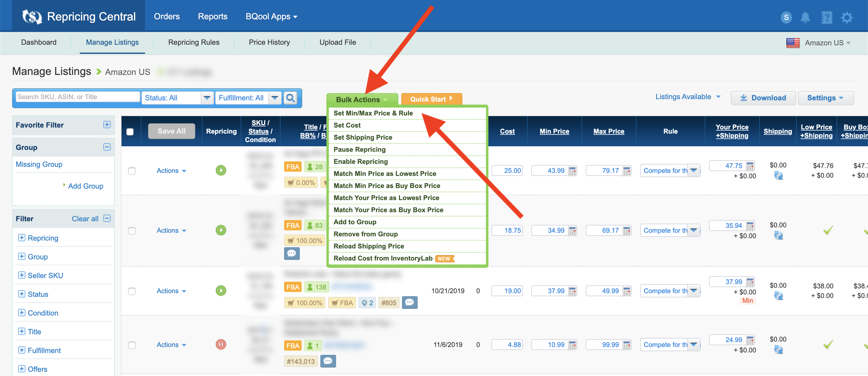The image size is (868, 376).
Task: Open Actions dropdown for 25.00 cost row
Action: coord(171,171)
